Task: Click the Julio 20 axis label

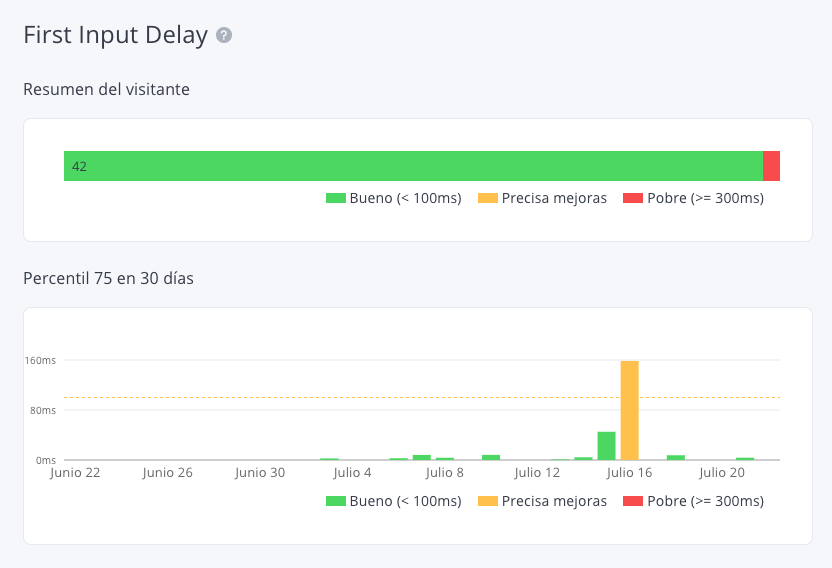Action: (x=722, y=473)
